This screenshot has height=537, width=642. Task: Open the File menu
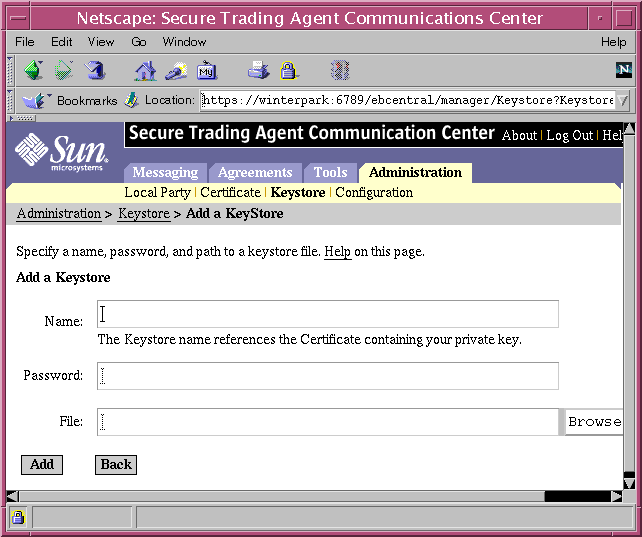point(25,42)
